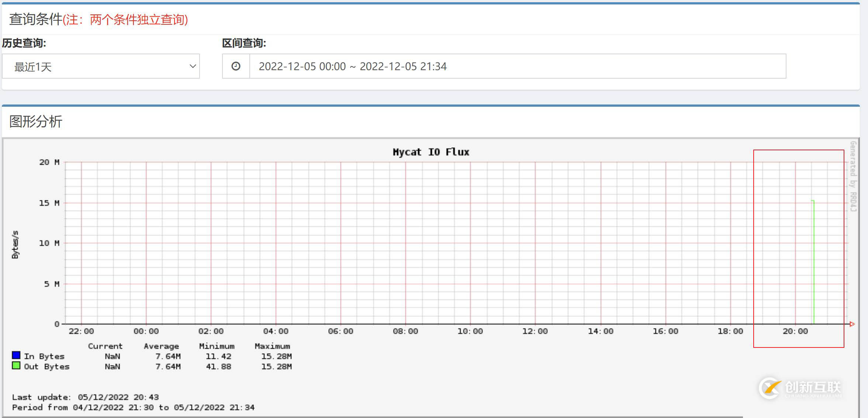Click the 区间查询 label
Screen dimensions: 868x418
point(244,43)
